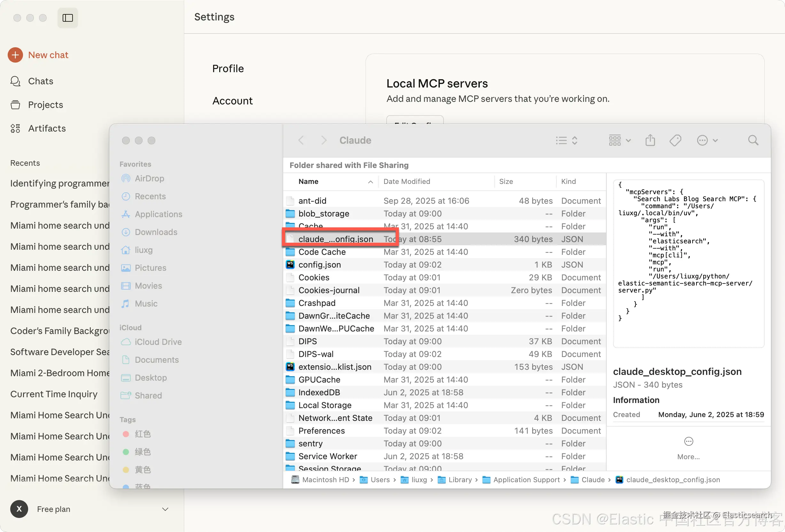Select Account in Settings menu
Screen dimensions: 785x532
pyautogui.click(x=232, y=101)
